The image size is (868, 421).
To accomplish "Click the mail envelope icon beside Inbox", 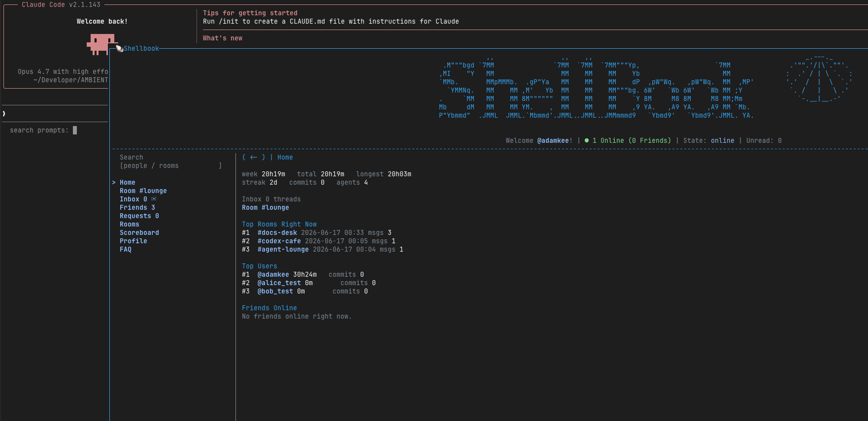I will click(x=154, y=199).
